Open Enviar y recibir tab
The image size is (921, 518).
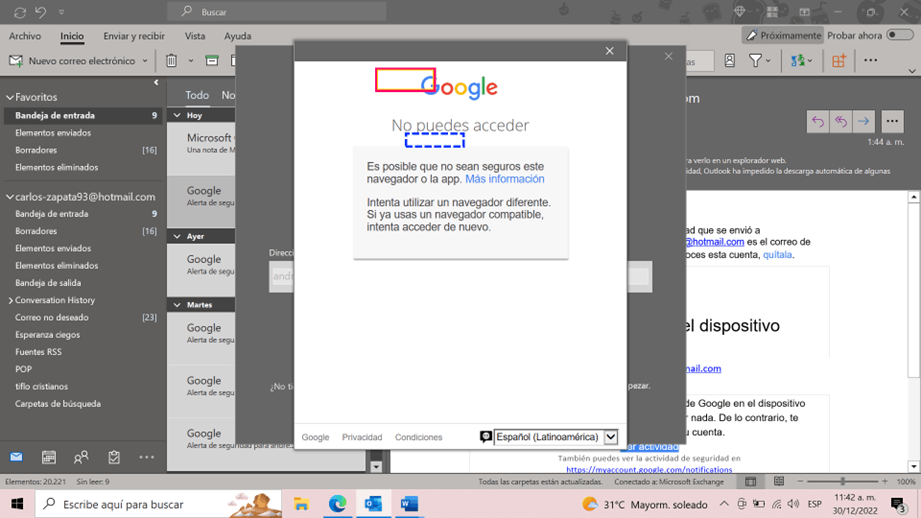[x=134, y=36]
